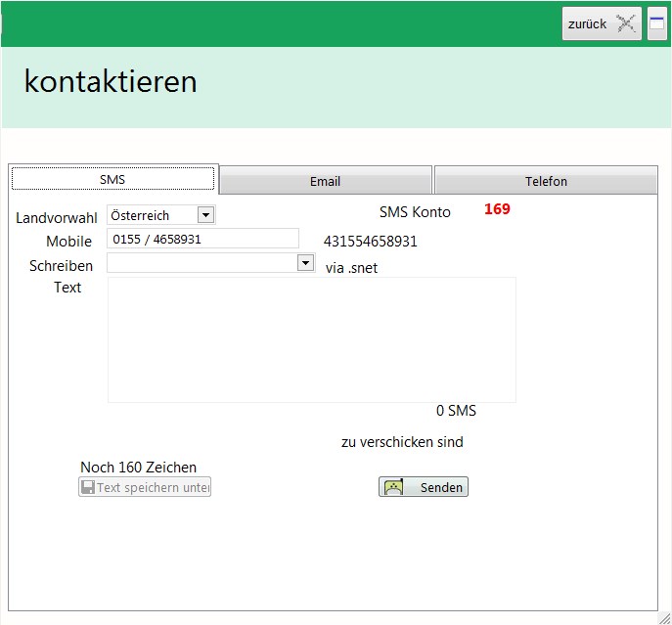Click the zurück button

tap(588, 24)
